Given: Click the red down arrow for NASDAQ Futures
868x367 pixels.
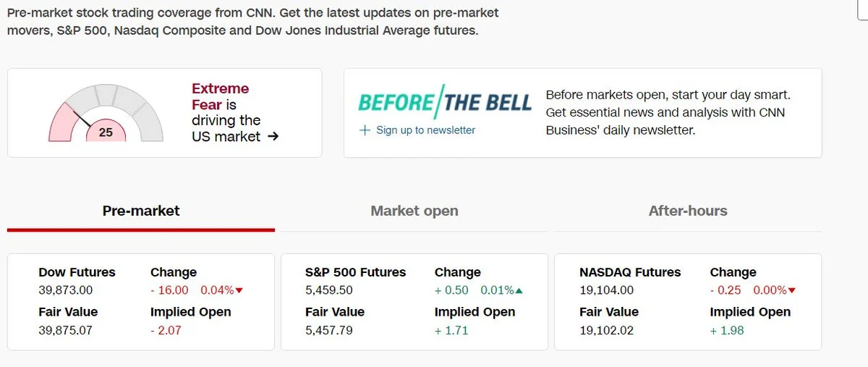Looking at the screenshot, I should [x=791, y=291].
